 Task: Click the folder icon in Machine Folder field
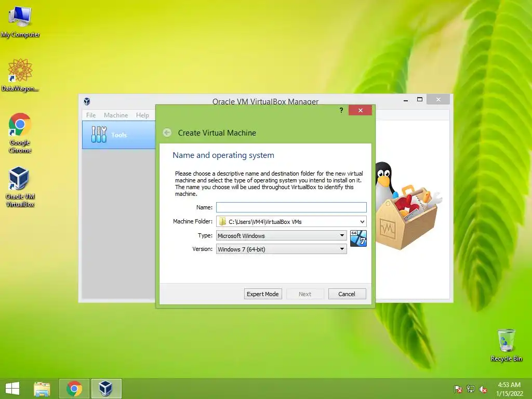point(222,221)
